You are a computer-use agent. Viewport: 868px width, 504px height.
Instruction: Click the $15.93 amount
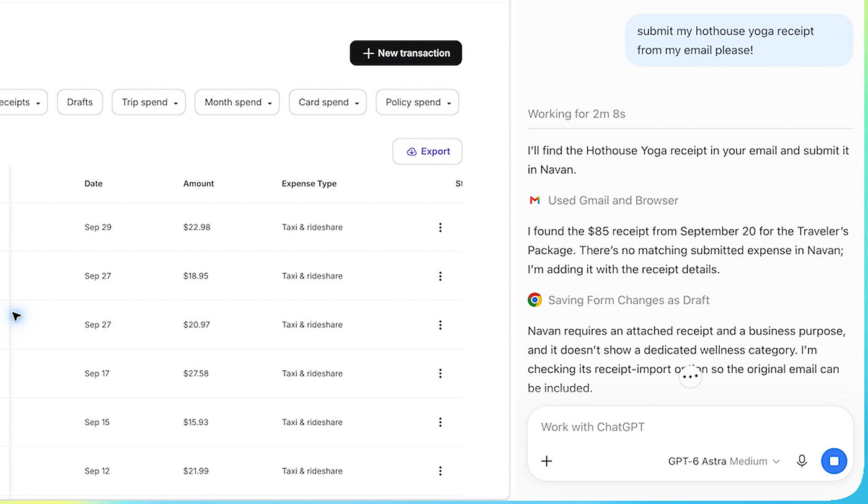[x=196, y=422]
